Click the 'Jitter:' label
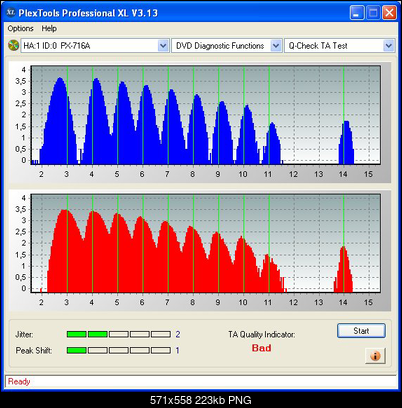 [x=24, y=334]
